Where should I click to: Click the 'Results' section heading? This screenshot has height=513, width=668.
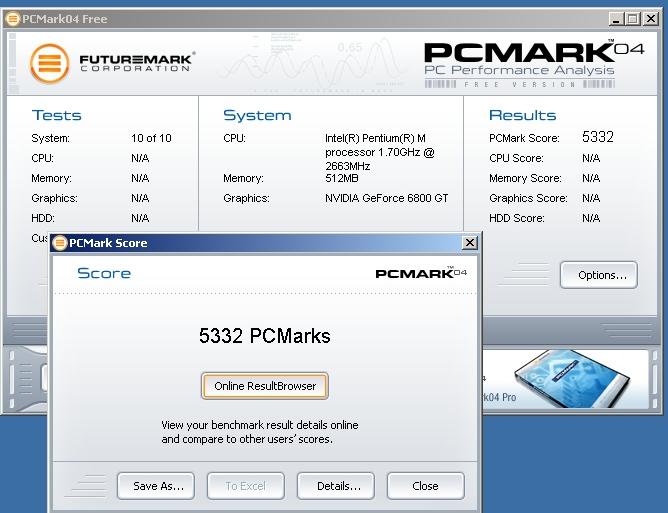click(523, 115)
